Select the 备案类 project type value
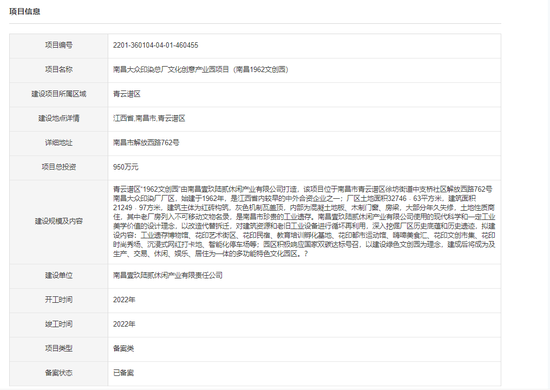 tap(123, 348)
